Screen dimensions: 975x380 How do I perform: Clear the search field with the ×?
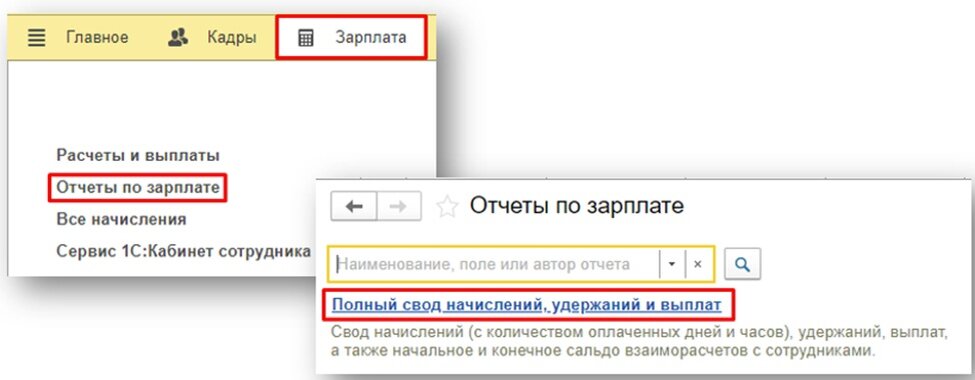(x=698, y=264)
